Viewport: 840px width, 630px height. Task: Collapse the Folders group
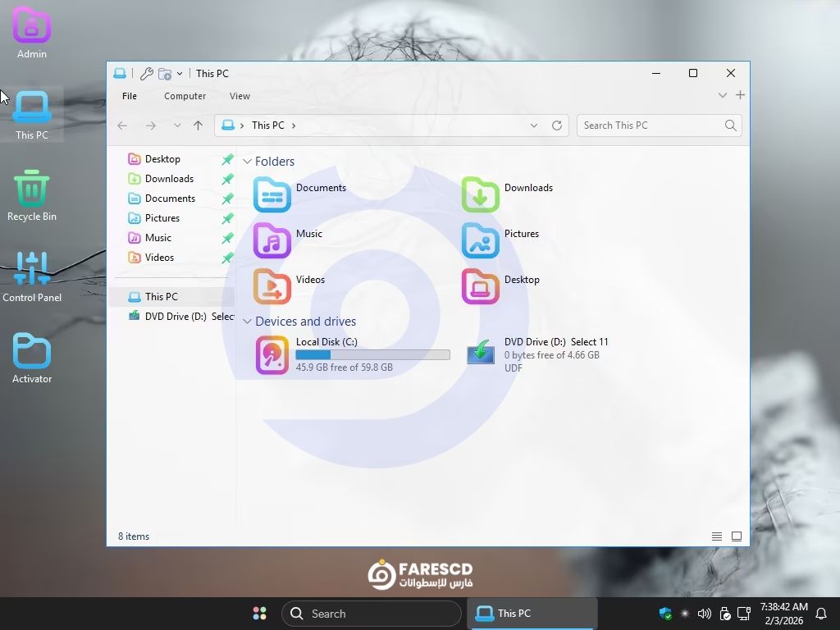point(247,162)
